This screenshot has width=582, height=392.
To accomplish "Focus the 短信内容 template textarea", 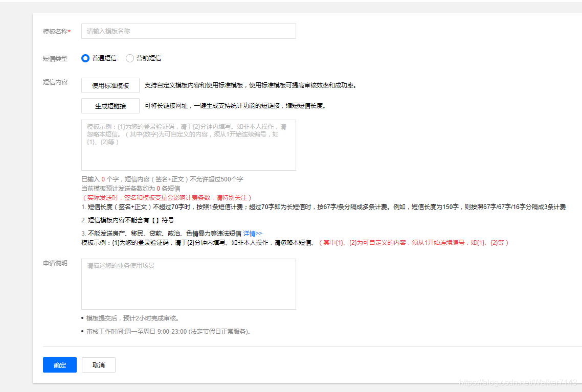I will click(x=189, y=145).
